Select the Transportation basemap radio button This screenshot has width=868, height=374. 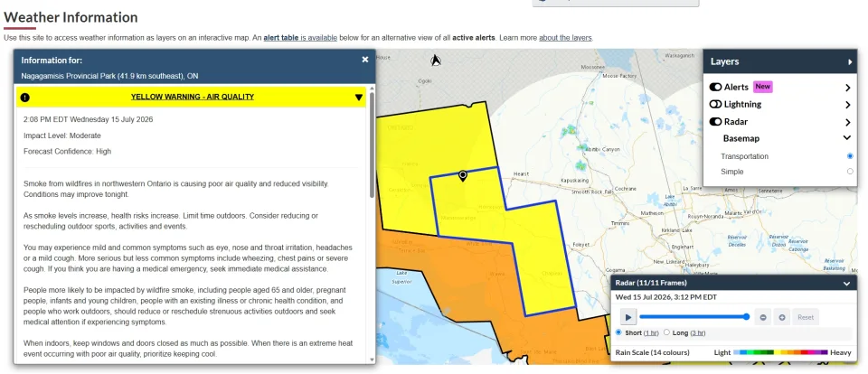[x=850, y=156]
